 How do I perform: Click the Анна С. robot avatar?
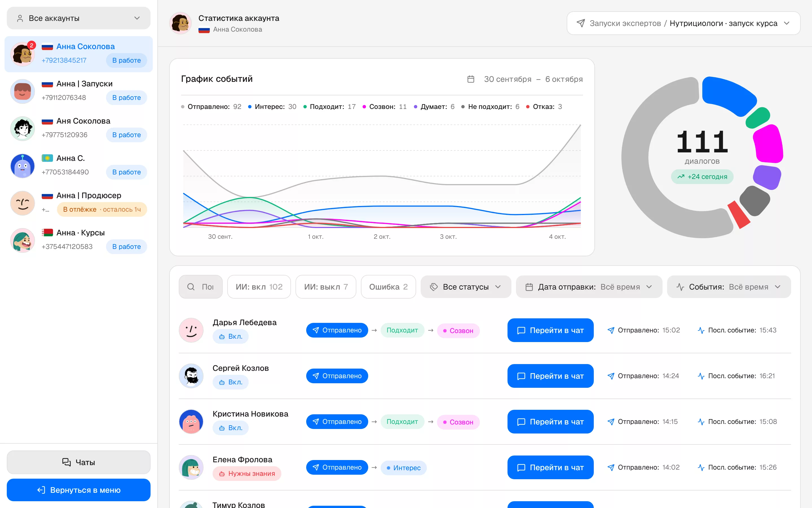coord(23,166)
